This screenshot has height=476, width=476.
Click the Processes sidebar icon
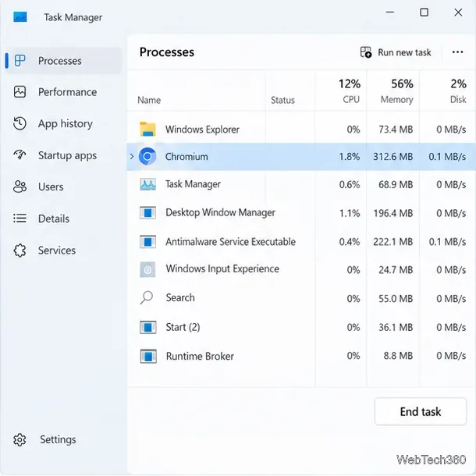click(x=20, y=60)
